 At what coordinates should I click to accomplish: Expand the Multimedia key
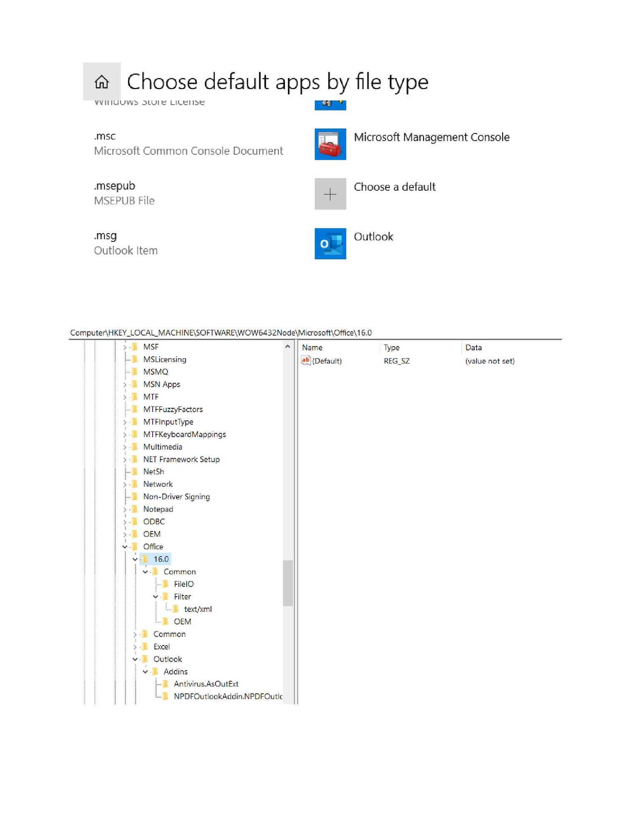(125, 447)
